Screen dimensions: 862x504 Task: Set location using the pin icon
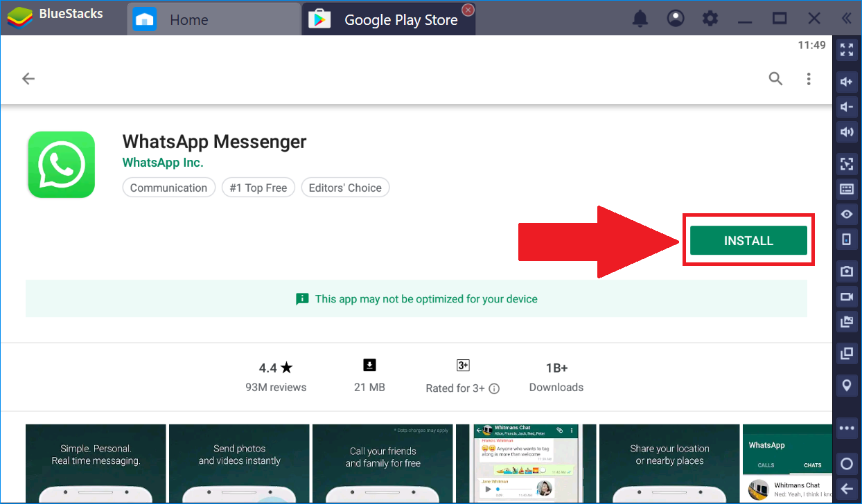[x=846, y=386]
